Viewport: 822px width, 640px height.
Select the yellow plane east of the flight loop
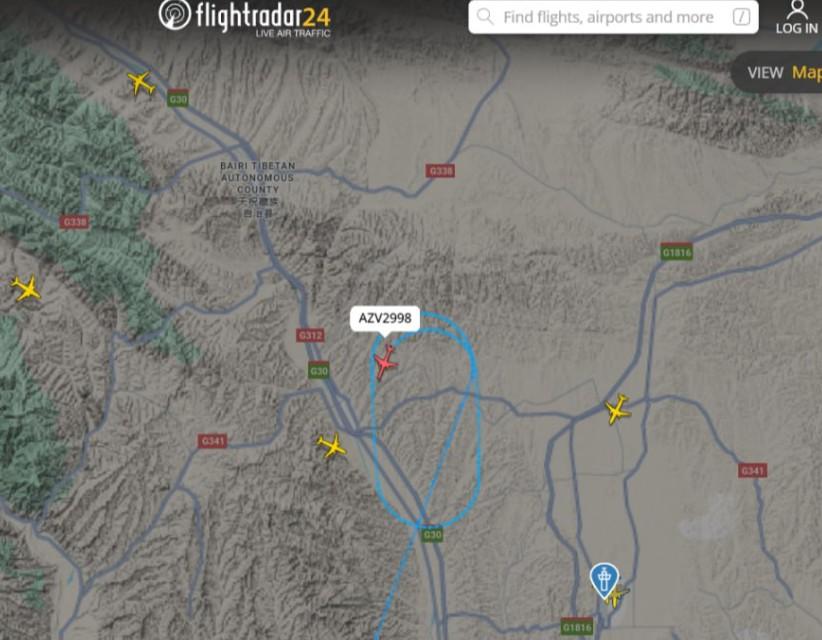617,409
